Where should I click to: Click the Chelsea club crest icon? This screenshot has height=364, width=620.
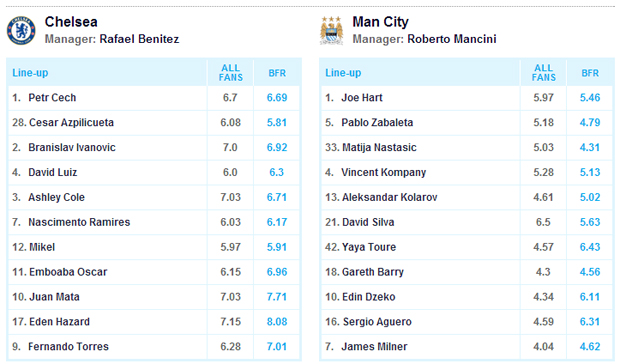pos(21,30)
